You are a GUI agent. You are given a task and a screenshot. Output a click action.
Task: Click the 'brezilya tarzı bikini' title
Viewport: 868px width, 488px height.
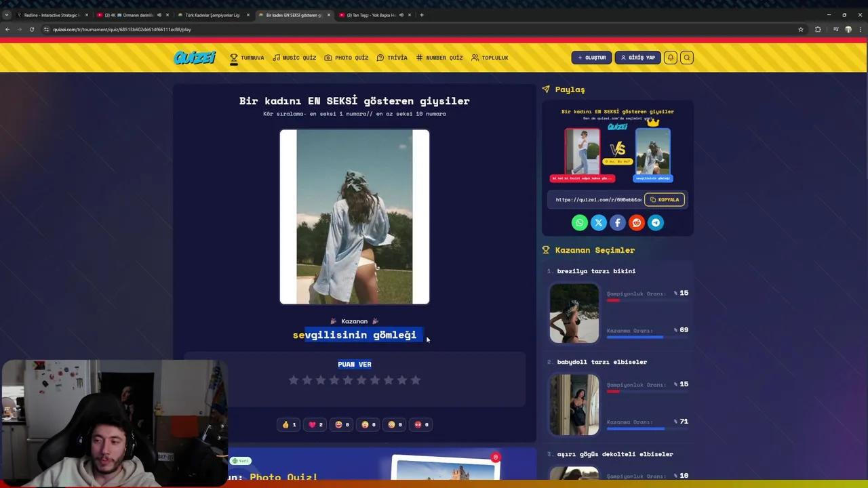[x=596, y=271]
